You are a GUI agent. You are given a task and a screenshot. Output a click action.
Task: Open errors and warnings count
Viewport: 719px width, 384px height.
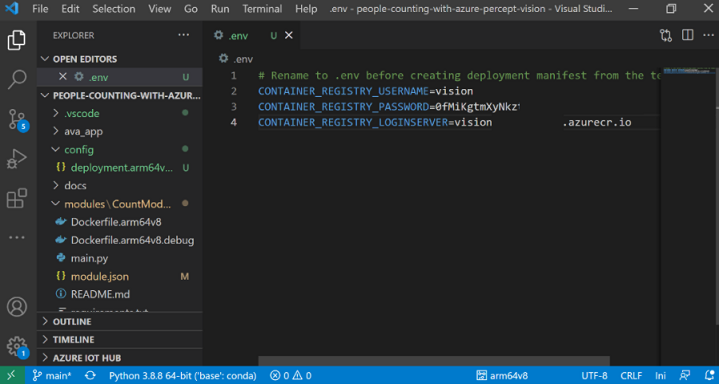(x=291, y=376)
